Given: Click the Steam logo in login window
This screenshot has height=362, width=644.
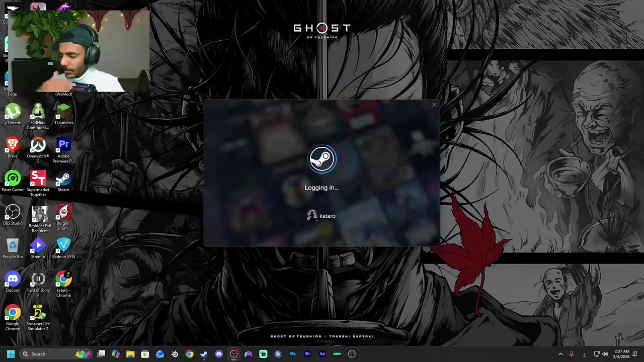Looking at the screenshot, I should coord(322,159).
